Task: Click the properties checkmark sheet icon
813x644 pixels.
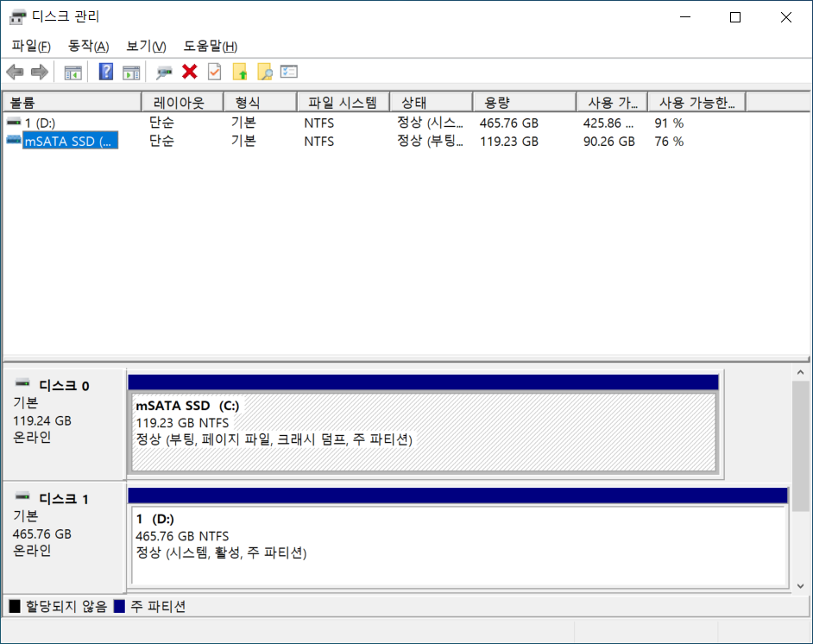Action: (x=215, y=72)
